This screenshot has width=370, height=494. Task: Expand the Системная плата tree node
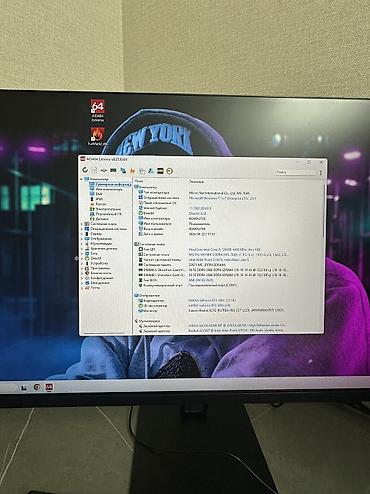point(82,224)
